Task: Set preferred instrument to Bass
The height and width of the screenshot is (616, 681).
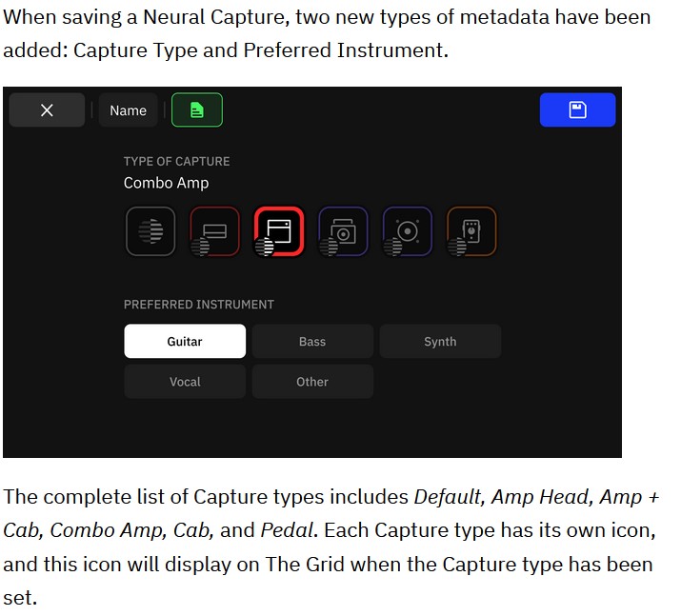Action: tap(312, 341)
